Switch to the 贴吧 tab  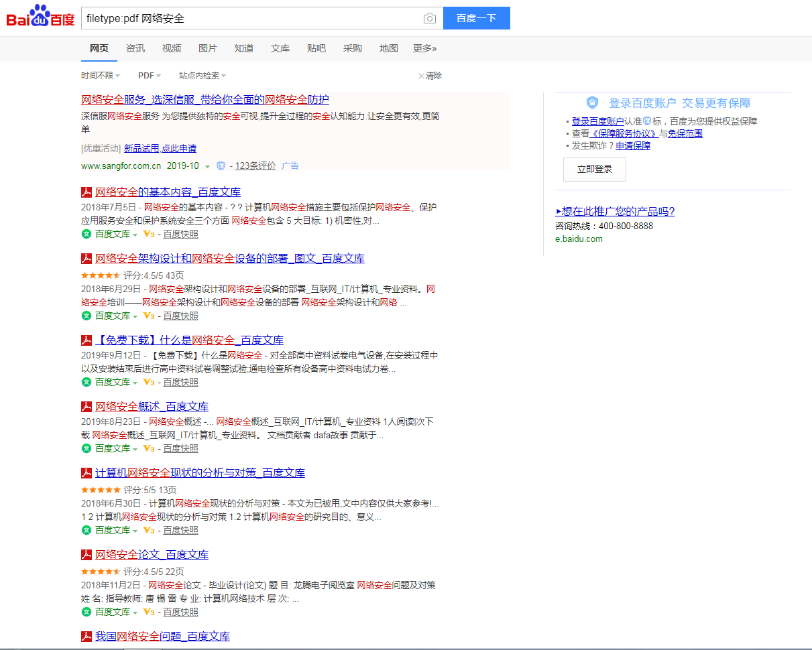click(316, 48)
